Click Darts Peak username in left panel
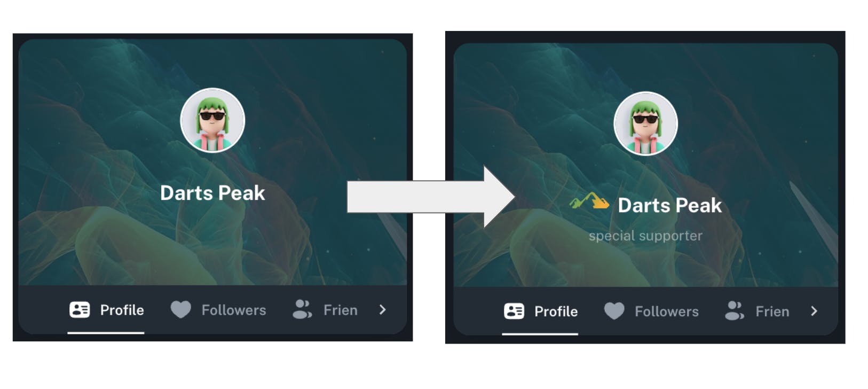 tap(212, 193)
